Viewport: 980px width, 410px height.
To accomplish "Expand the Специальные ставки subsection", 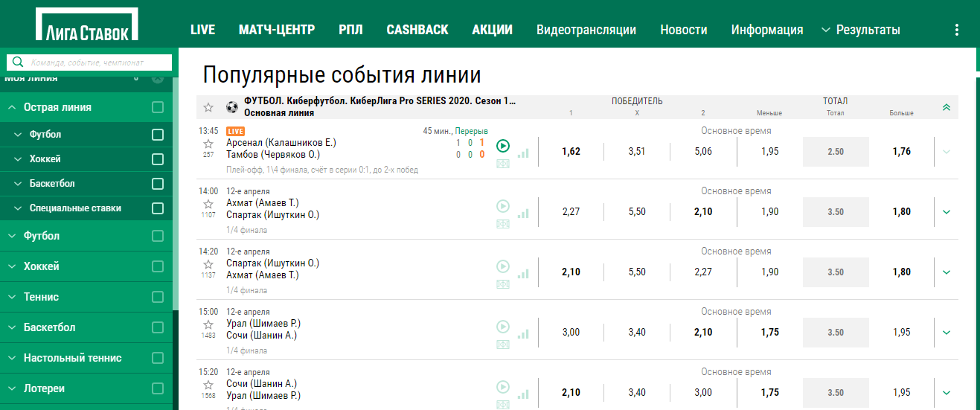I will click(x=18, y=208).
